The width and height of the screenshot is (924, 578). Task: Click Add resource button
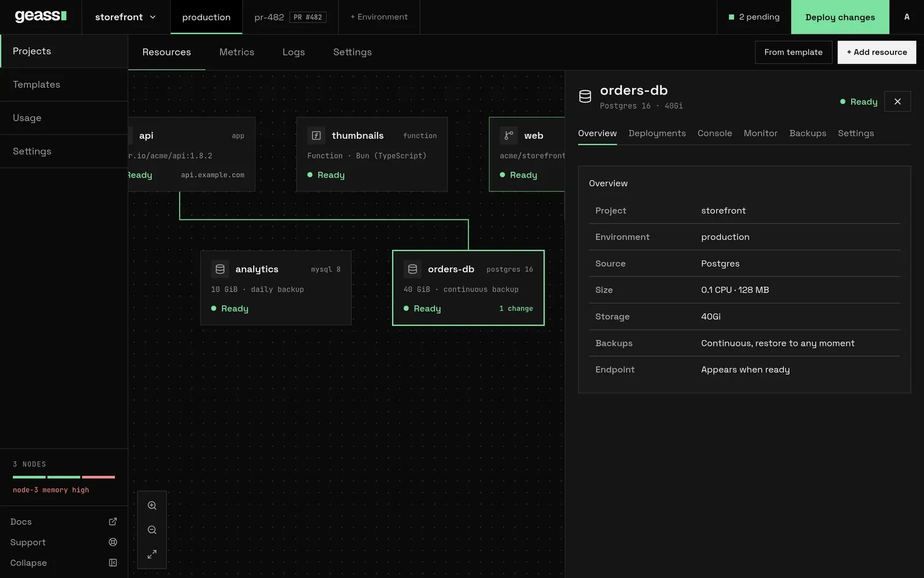[877, 52]
